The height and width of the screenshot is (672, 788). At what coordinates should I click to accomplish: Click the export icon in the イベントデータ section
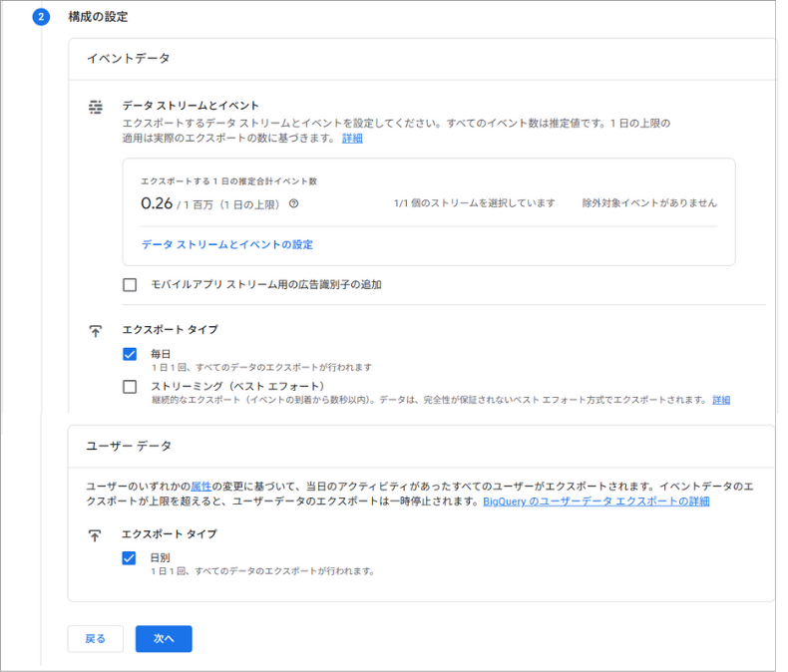[96, 330]
